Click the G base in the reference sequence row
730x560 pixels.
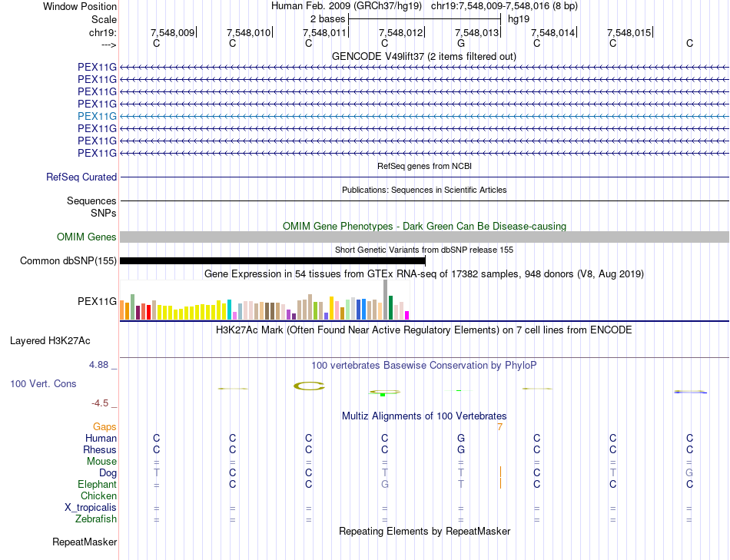click(x=461, y=43)
